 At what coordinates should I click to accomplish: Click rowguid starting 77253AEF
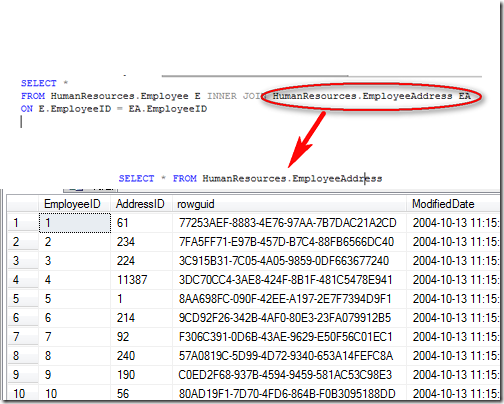click(289, 223)
